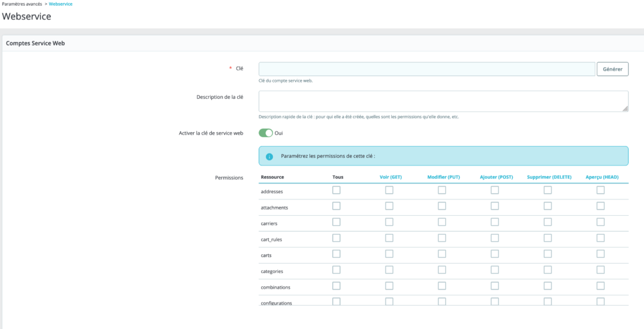This screenshot has width=644, height=329.
Task: Enable Supprimer (DELETE) for categories
Action: tap(548, 270)
